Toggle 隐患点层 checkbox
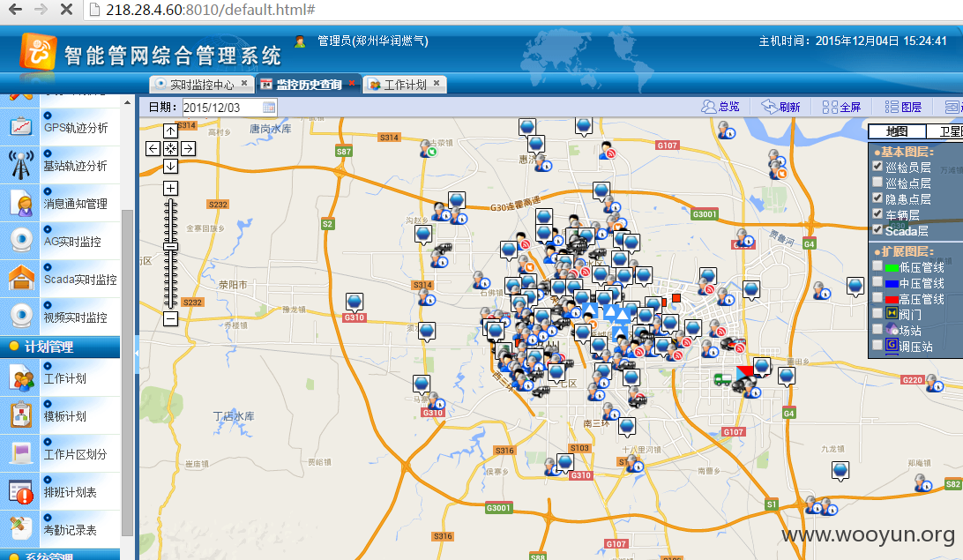Image resolution: width=963 pixels, height=560 pixels. [x=877, y=198]
